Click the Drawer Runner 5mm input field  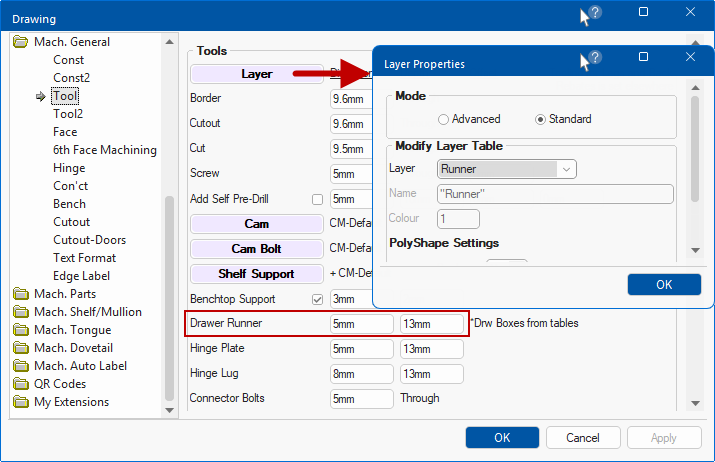(361, 324)
